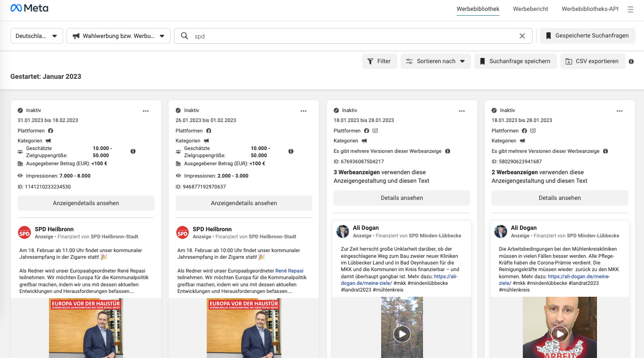The height and width of the screenshot is (358, 644).
Task: Click '2 Werbeanzeigen verwenden diese' text
Action: (538, 172)
